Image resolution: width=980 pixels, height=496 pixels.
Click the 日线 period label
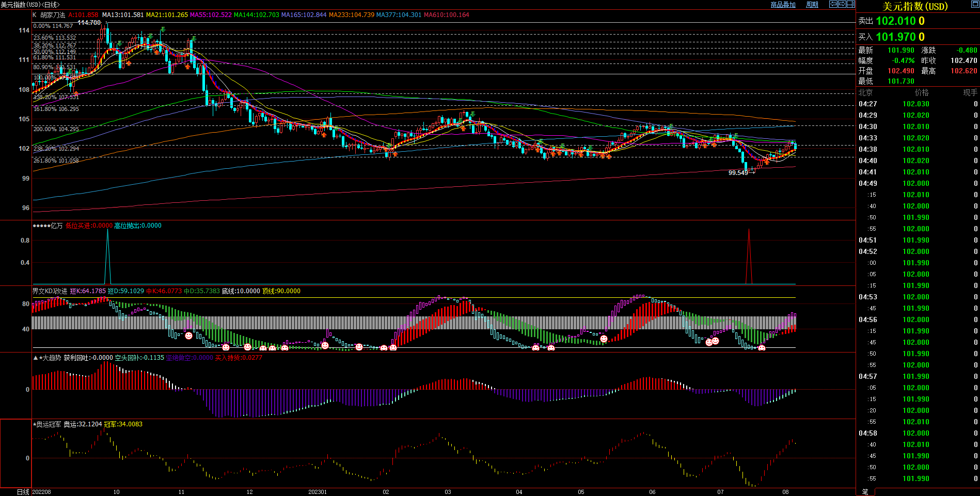[x=23, y=492]
